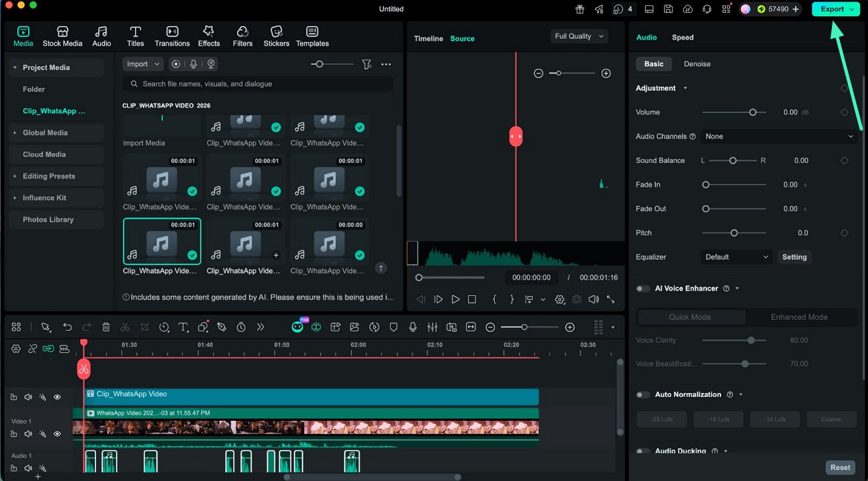Toggle the Audio Ducking switch

click(643, 452)
